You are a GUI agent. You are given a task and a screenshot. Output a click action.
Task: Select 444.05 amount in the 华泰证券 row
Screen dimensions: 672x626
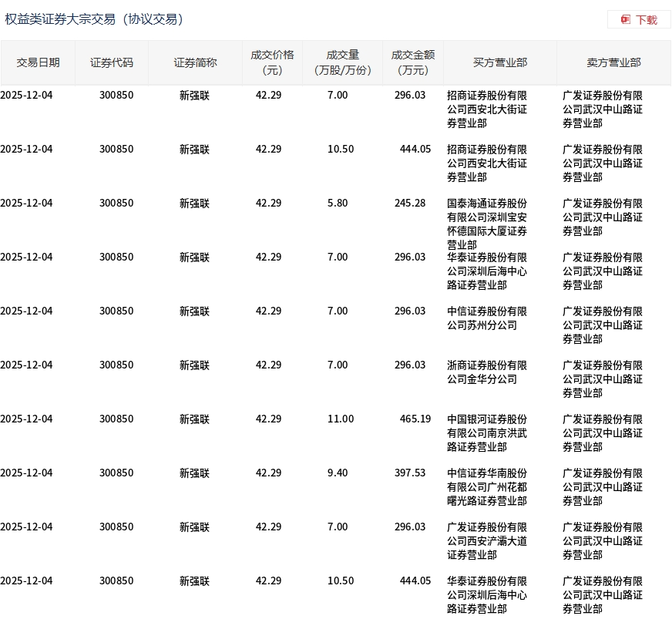[x=415, y=581]
